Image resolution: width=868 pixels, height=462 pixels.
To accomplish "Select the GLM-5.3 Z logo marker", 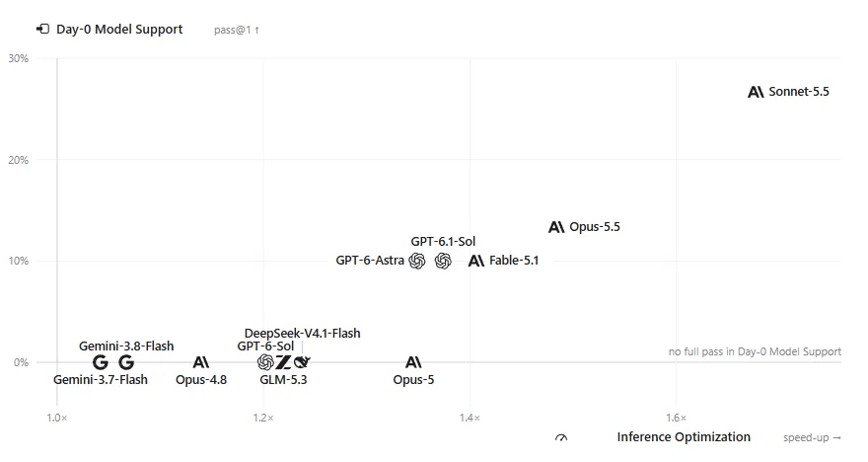I will (x=283, y=362).
